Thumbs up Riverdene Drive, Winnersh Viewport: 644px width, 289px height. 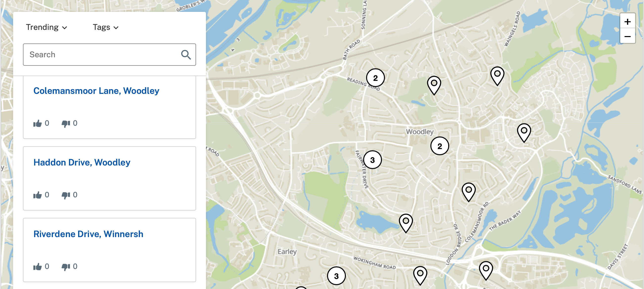(x=38, y=267)
